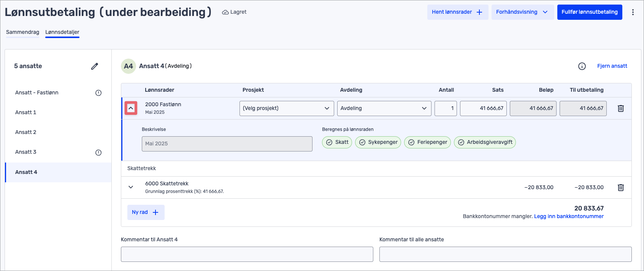Screen dimensions: 644x271
Task: Select Ansatt 2 in the employee list
Action: pos(26,132)
